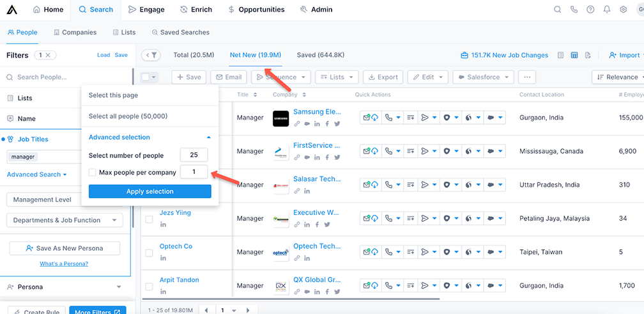This screenshot has width=644, height=314.
Task: Open the notifications bell
Action: coord(606,10)
